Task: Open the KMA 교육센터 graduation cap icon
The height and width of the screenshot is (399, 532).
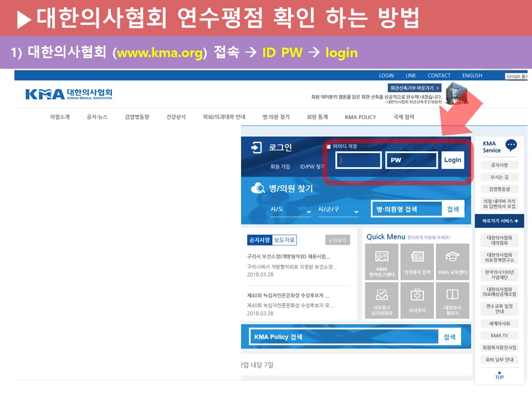Action: click(452, 262)
